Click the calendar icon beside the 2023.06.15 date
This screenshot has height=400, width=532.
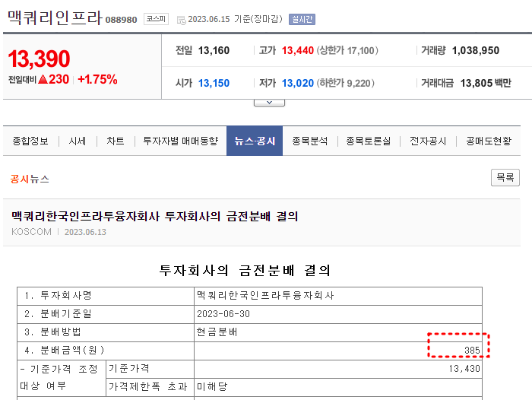(x=182, y=20)
